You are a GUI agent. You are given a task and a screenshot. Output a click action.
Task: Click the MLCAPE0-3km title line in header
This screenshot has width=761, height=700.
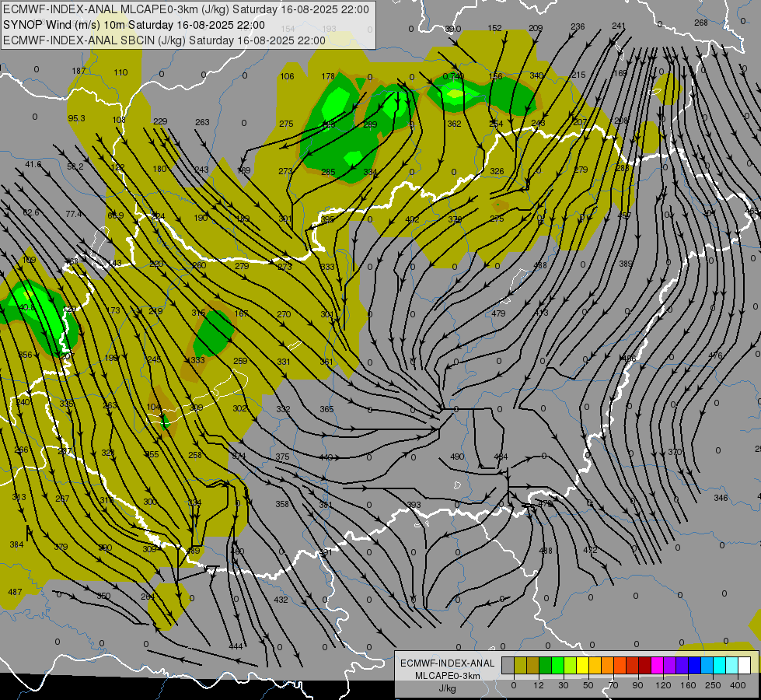pos(187,9)
